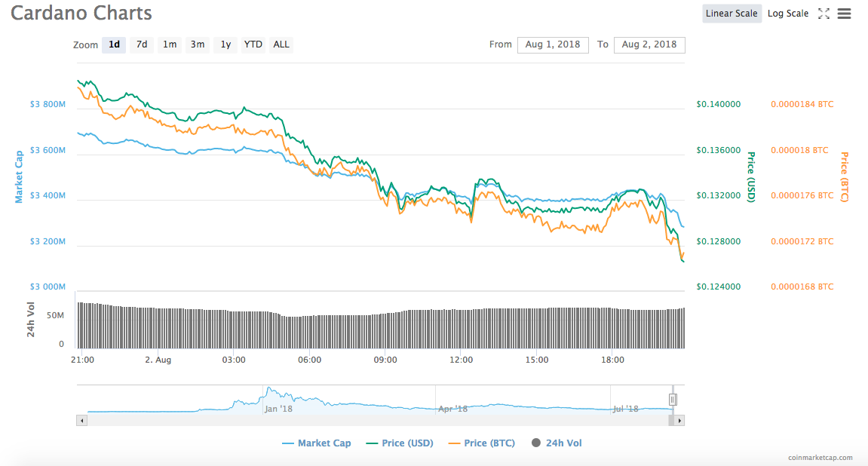
Task: Toggle 24h Vol series in legend
Action: click(557, 443)
